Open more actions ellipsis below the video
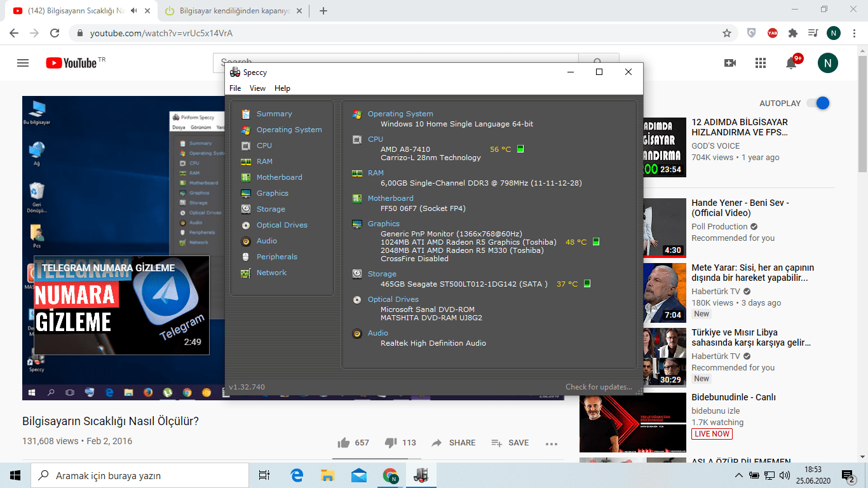The image size is (868, 488). pyautogui.click(x=552, y=444)
